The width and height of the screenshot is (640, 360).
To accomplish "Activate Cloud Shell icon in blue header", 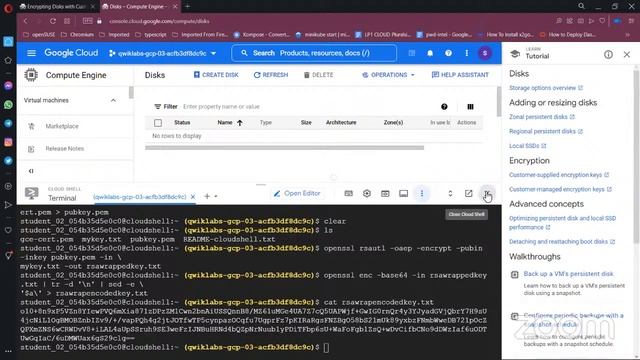I will pyautogui.click(x=411, y=53).
